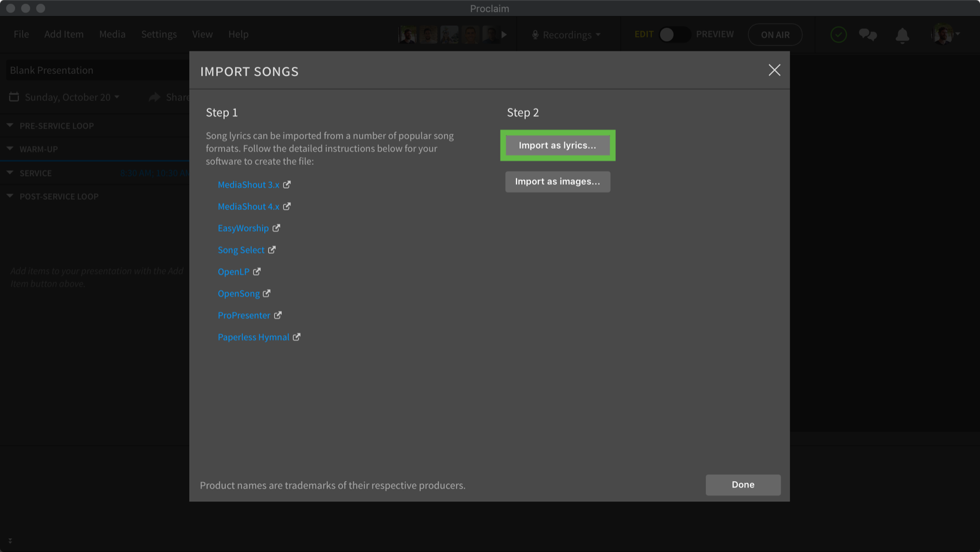980x552 pixels.
Task: Click the Import as images button
Action: [557, 182]
